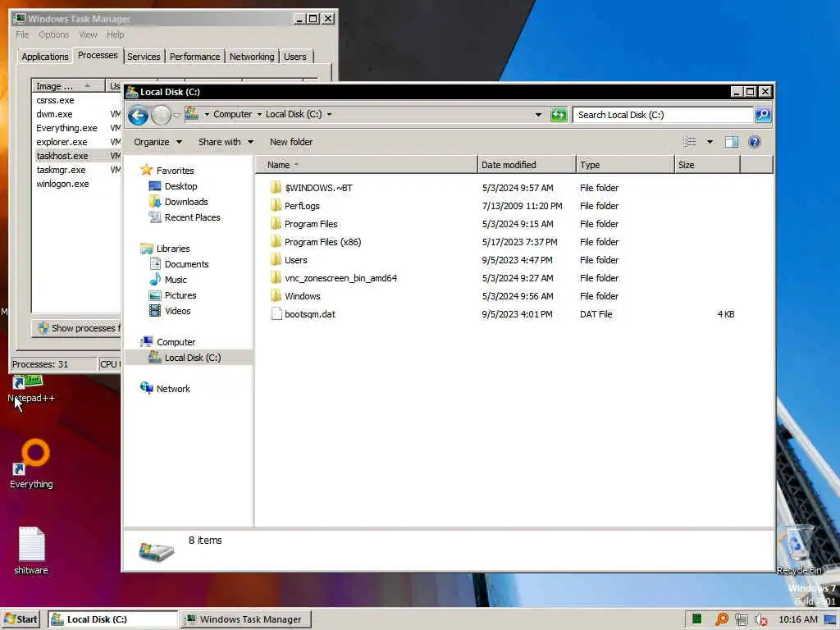Click the orange magnifier tray icon
Screen dimensions: 840x630
tap(722, 619)
